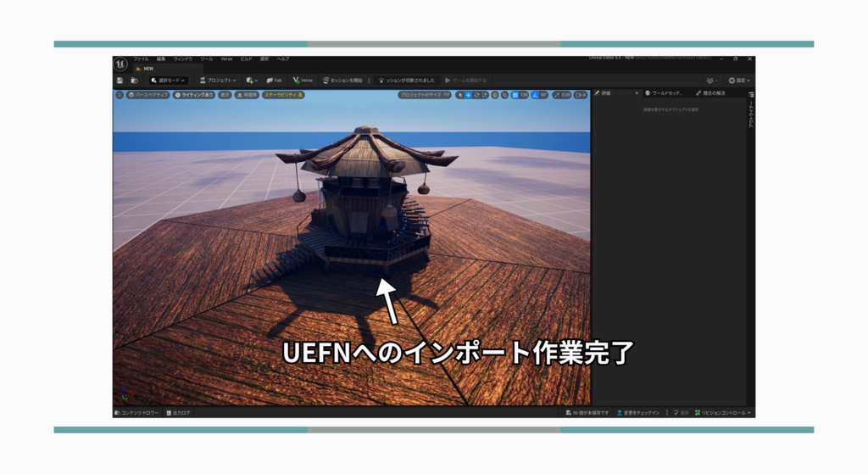Open session options three-dot menu
Image resolution: width=868 pixels, height=474 pixels.
[370, 81]
